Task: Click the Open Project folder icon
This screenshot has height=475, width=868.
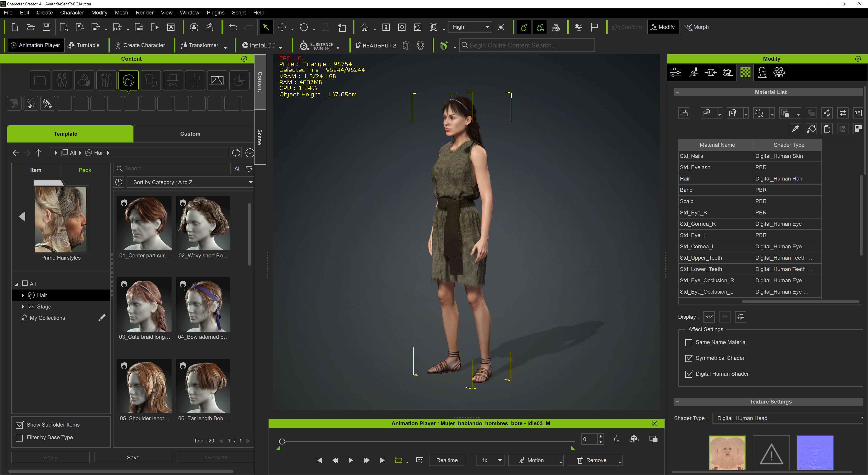Action: 31,27
